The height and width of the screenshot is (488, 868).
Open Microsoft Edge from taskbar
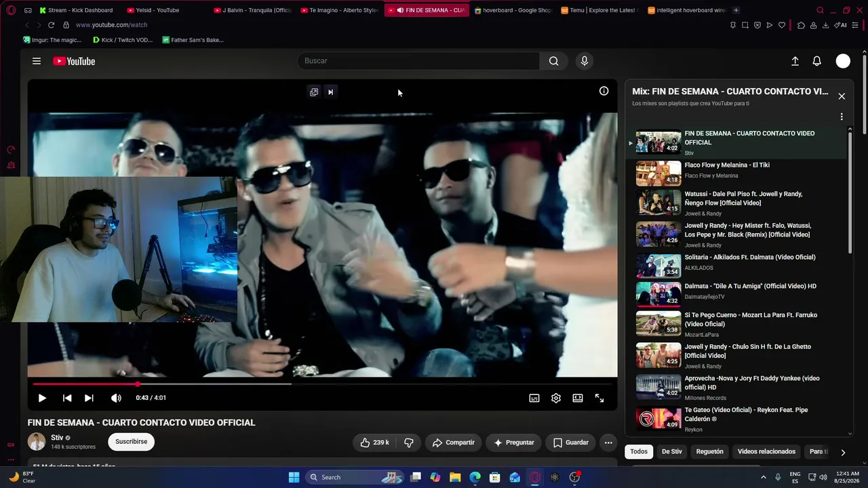(x=475, y=477)
